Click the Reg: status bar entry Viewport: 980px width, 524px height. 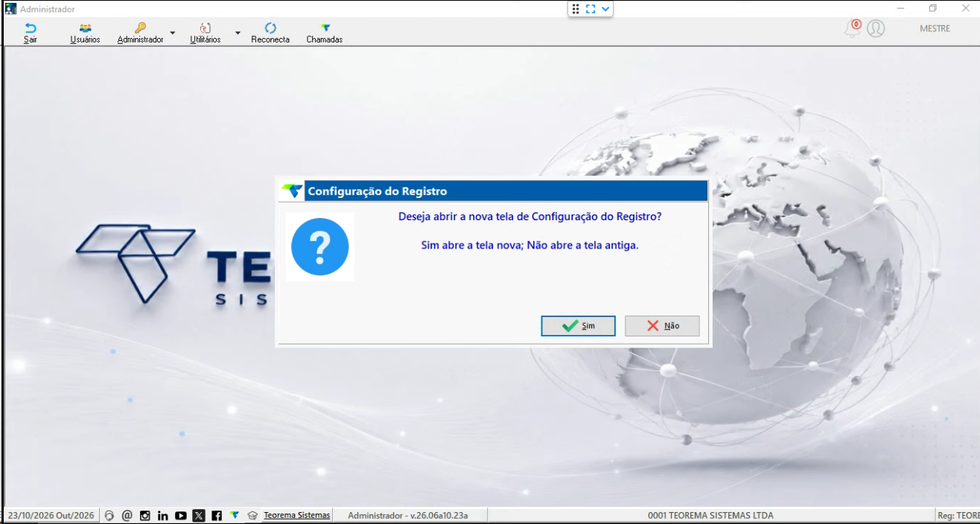[958, 515]
